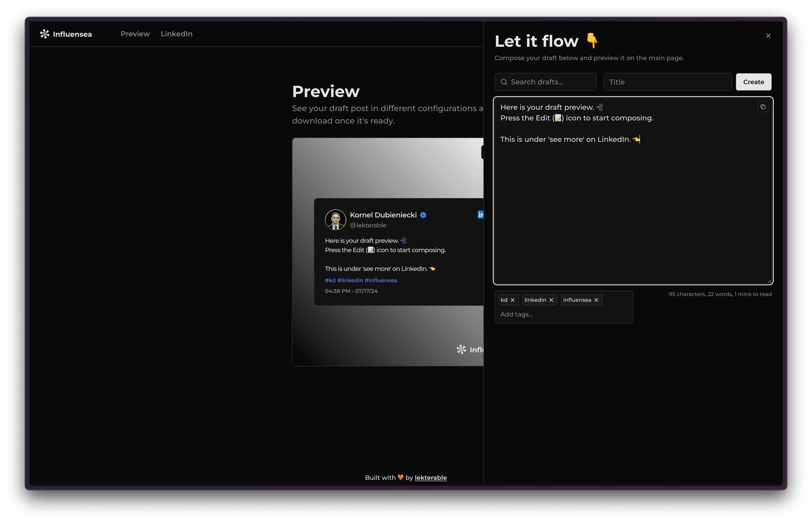Open the lekterable footer link

tap(431, 478)
